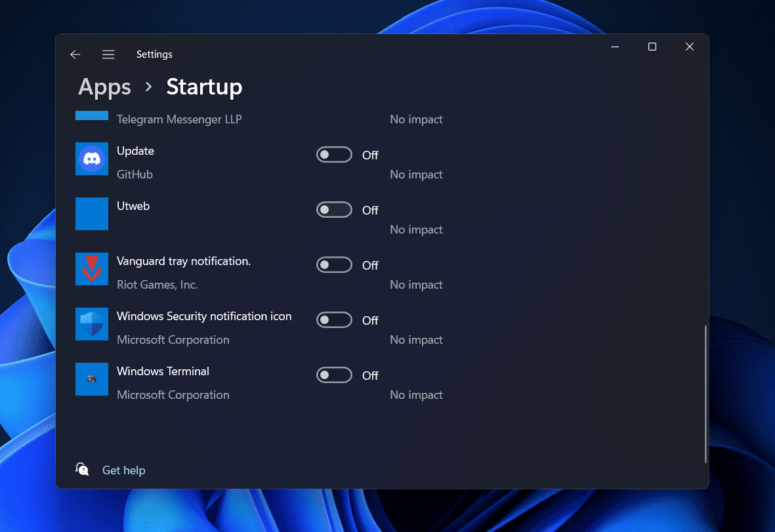This screenshot has width=775, height=532.
Task: Enable the Update startup toggle
Action: [x=334, y=155]
